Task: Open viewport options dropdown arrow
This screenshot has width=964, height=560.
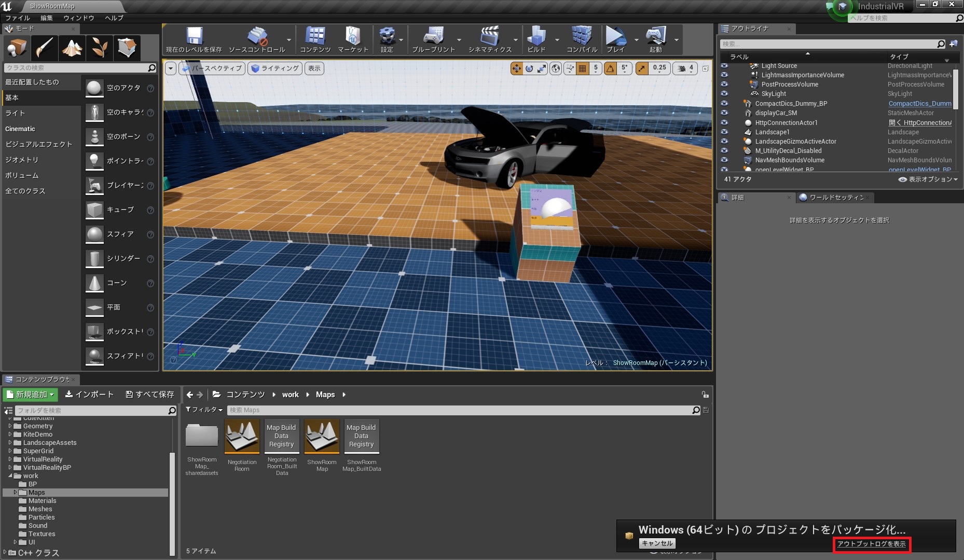Action: click(x=171, y=68)
